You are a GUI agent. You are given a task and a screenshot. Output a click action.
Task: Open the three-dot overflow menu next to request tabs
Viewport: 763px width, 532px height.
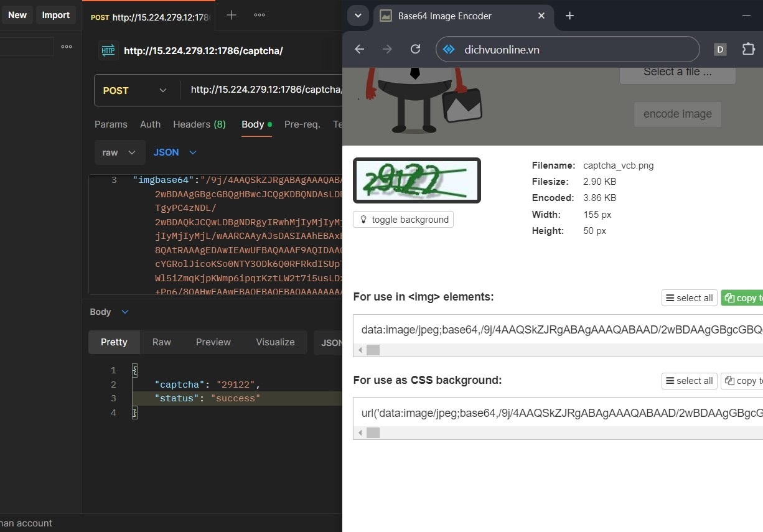click(260, 15)
